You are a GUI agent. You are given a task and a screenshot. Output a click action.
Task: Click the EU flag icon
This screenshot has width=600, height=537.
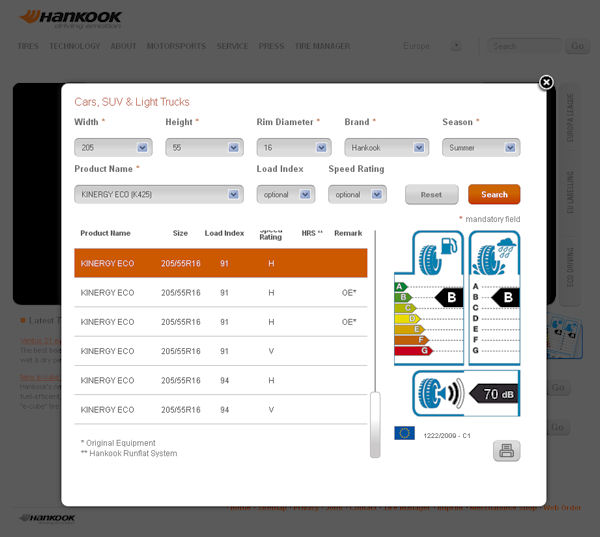tap(404, 433)
